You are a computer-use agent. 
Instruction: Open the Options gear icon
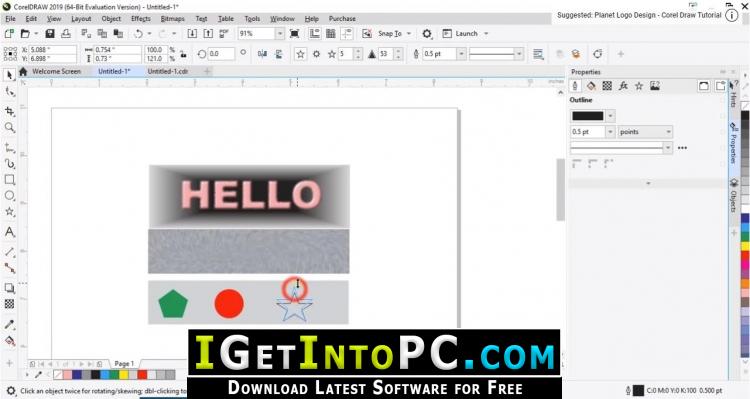(x=427, y=33)
